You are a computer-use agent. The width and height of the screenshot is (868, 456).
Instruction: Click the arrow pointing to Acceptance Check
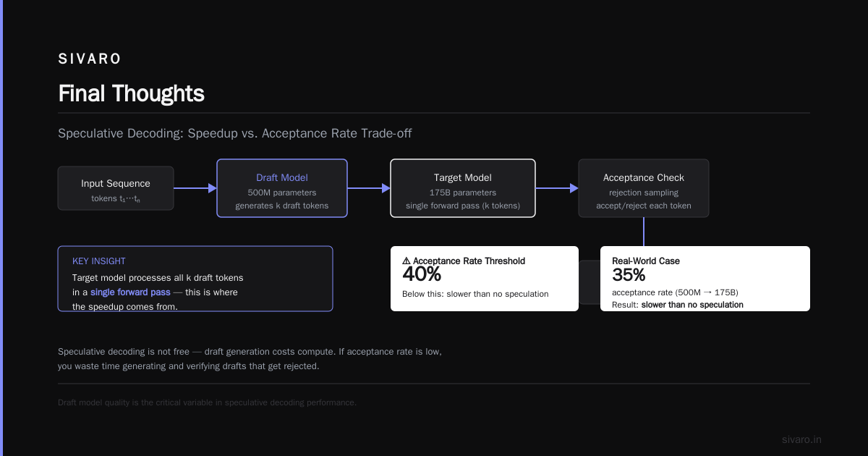557,188
